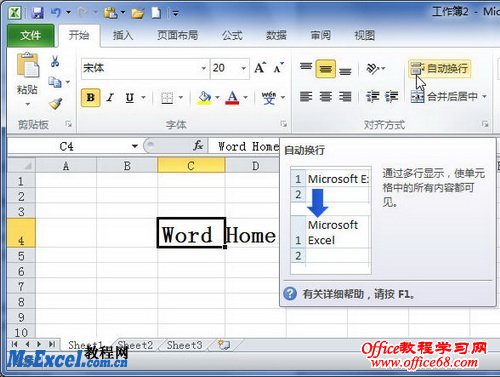Toggle align text left
Viewport: 500px width, 377px height.
pos(306,97)
